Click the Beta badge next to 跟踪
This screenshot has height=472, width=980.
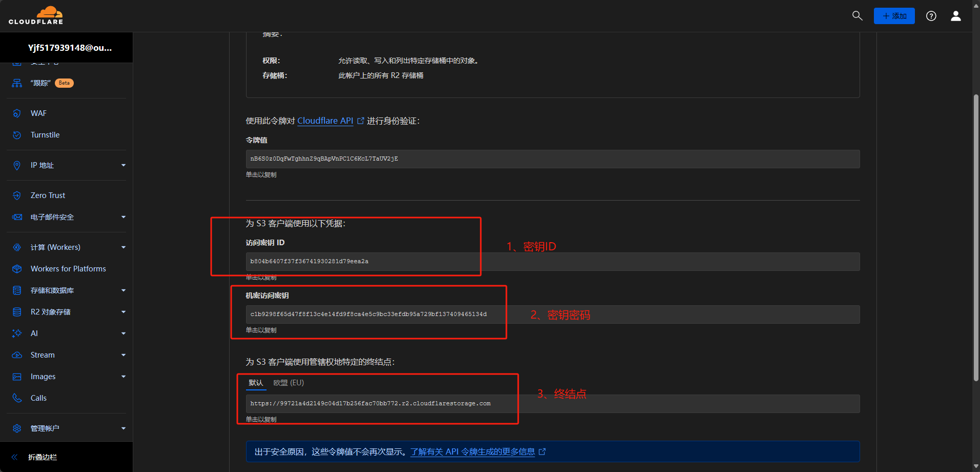[x=64, y=83]
